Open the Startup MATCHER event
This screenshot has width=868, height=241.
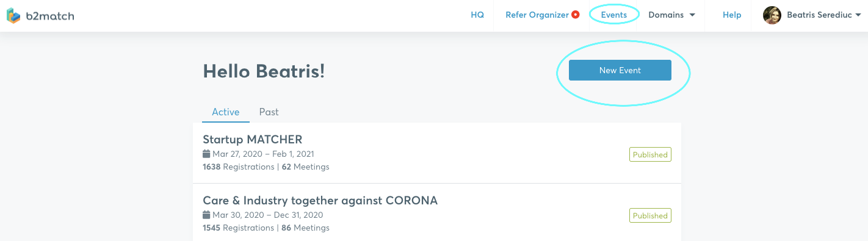(x=253, y=140)
